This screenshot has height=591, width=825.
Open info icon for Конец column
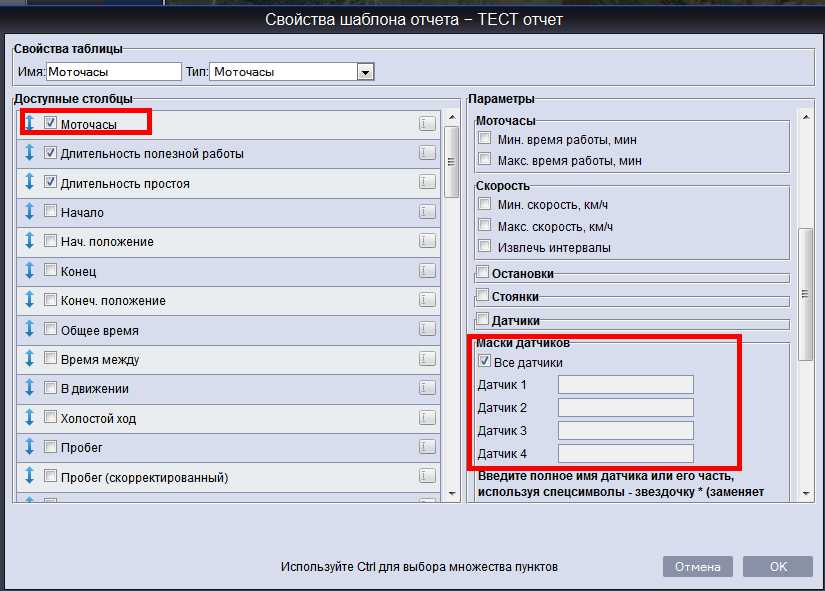pyautogui.click(x=427, y=271)
